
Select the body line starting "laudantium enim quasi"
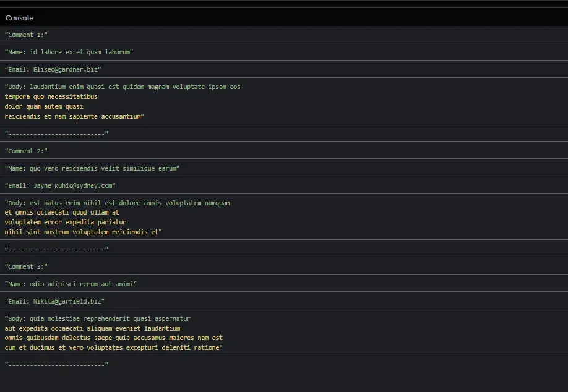coord(123,87)
